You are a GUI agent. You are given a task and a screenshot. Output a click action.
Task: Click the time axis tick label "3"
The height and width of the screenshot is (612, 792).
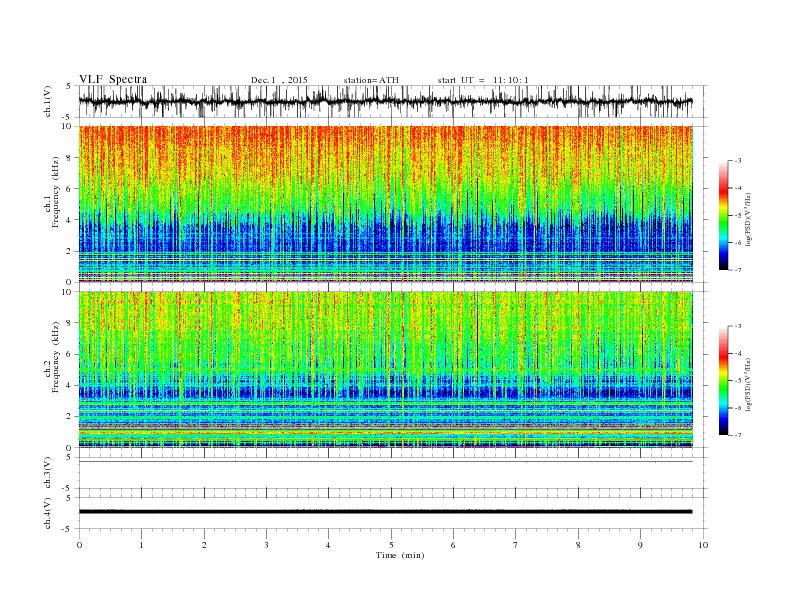click(x=266, y=545)
